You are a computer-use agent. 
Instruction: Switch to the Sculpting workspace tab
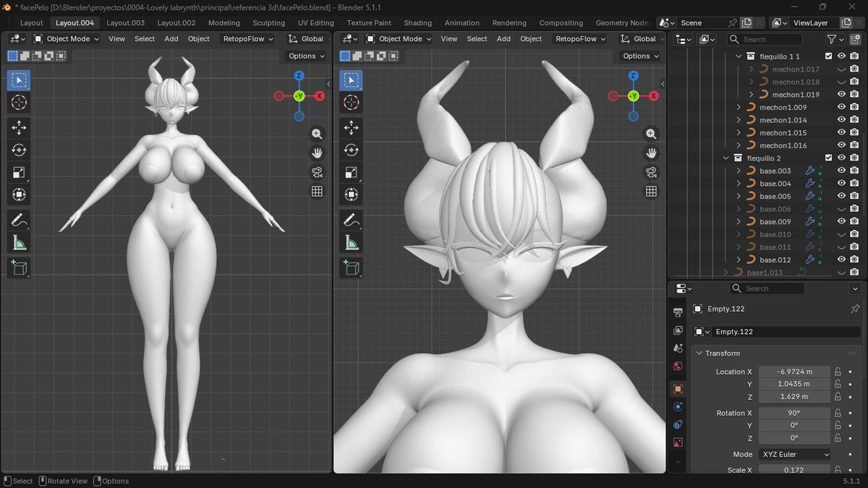[268, 22]
